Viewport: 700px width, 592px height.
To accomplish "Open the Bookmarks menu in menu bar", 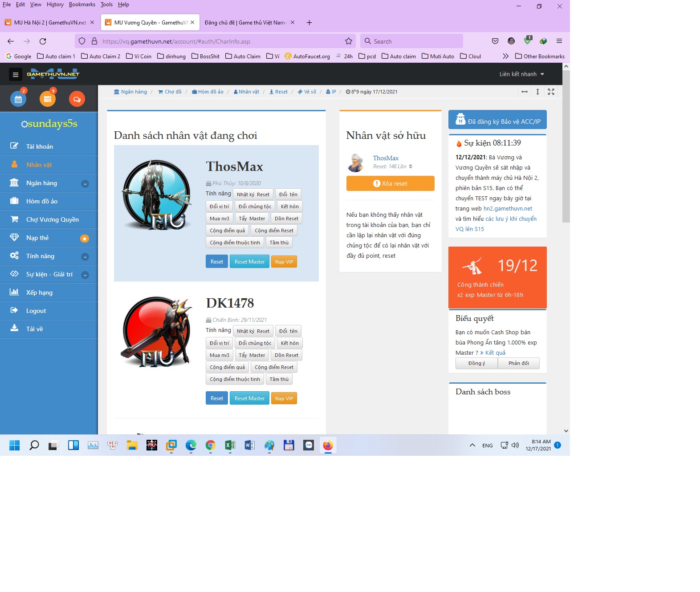I will (x=82, y=4).
